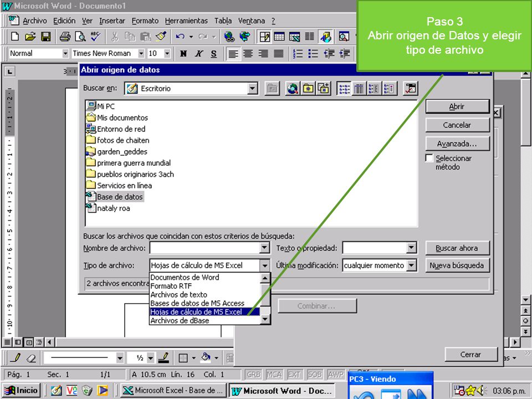The width and height of the screenshot is (532, 399).
Task: Toggle center alignment button
Action: click(248, 53)
